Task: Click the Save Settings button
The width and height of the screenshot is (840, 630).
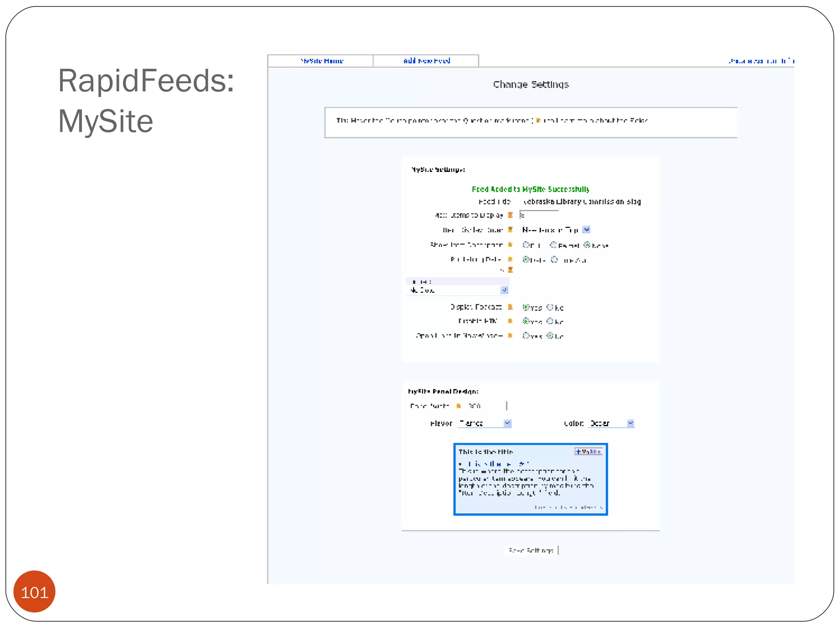Action: tap(531, 550)
